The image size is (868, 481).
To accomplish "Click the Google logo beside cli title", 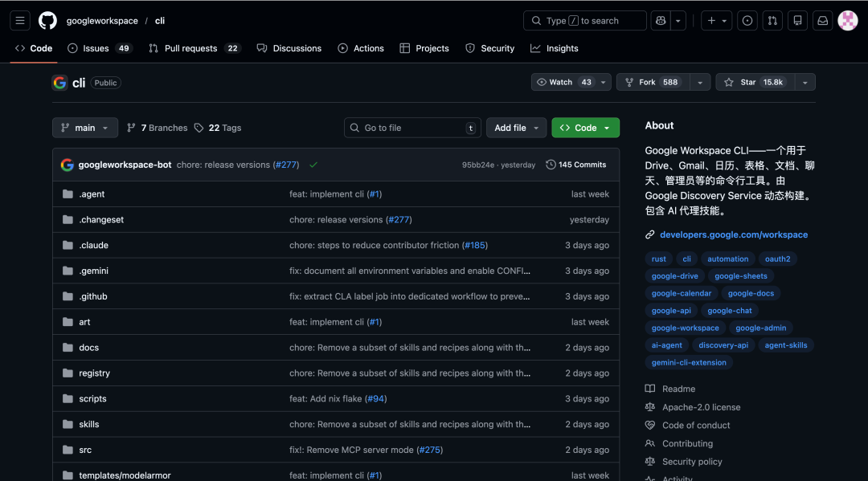I will (x=59, y=83).
